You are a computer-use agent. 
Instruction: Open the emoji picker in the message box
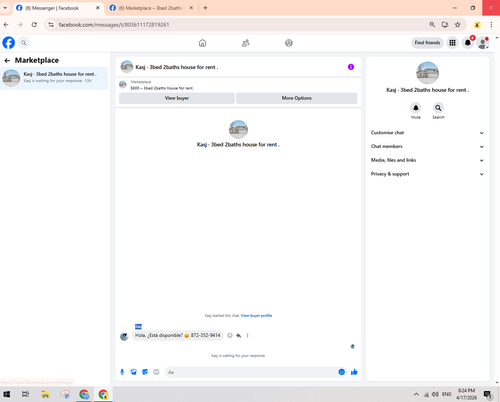pyautogui.click(x=342, y=372)
